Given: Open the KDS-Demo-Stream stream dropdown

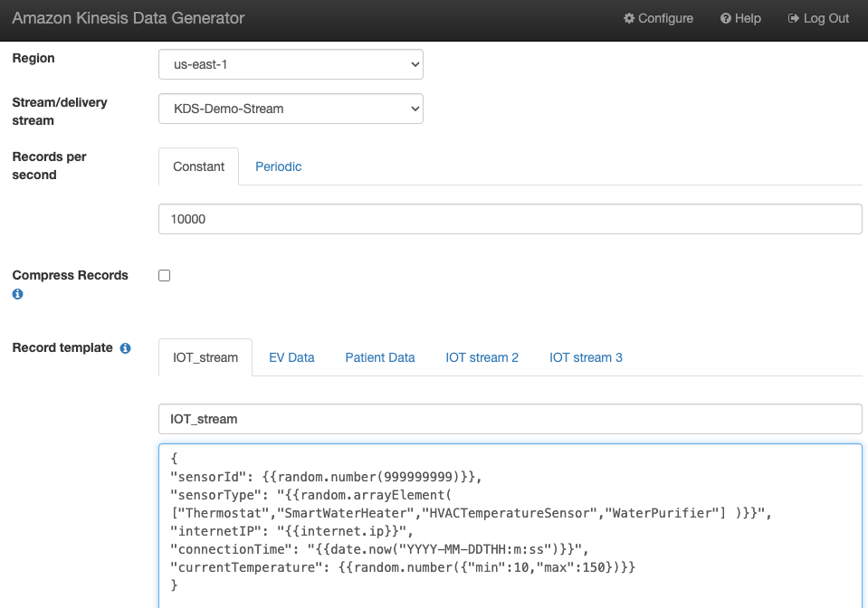Looking at the screenshot, I should [291, 109].
